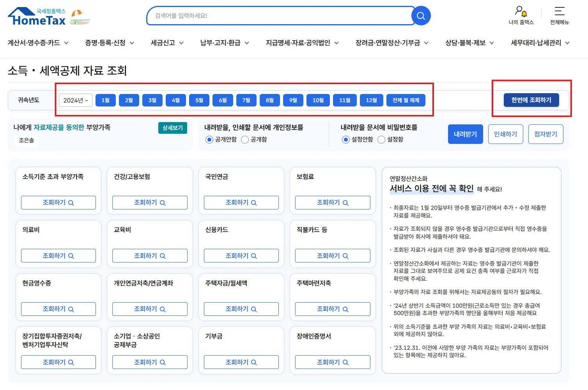The height and width of the screenshot is (390, 588).
Task: Click 조회하기 under 신용카드
Action: (241, 256)
